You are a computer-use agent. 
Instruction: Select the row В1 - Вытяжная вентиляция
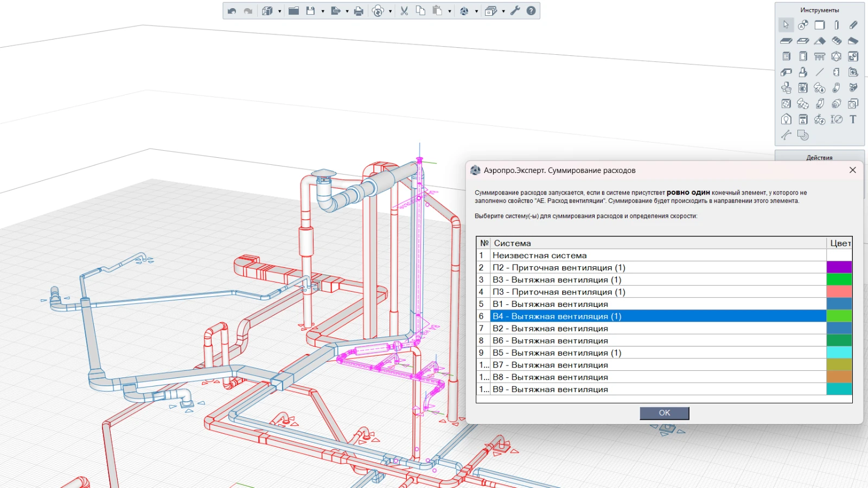(x=597, y=304)
